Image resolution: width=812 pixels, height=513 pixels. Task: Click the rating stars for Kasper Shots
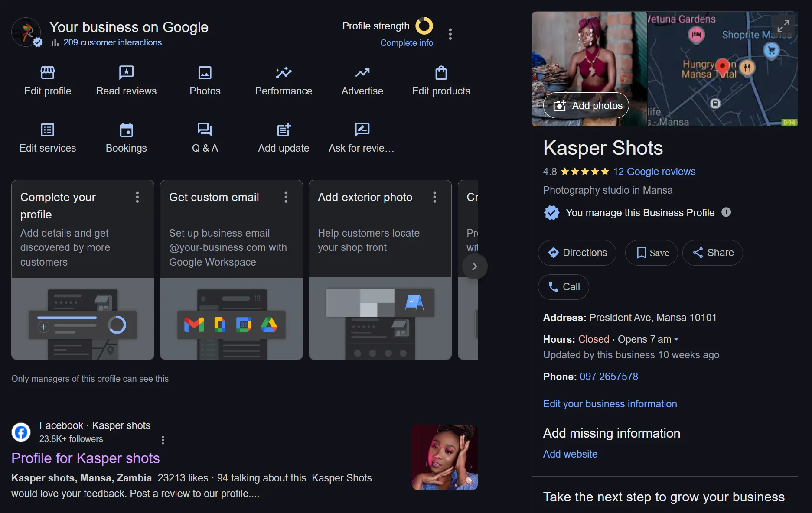(585, 172)
